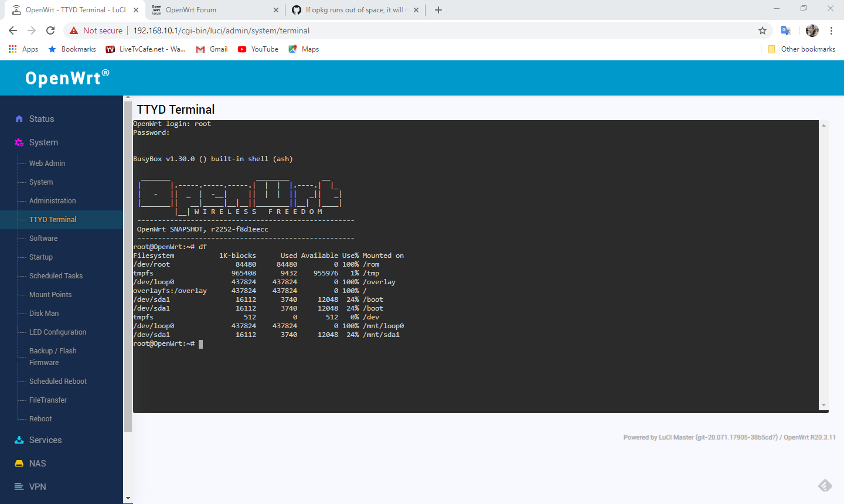
Task: Switch to GitHub opkg issue tab
Action: pos(356,10)
